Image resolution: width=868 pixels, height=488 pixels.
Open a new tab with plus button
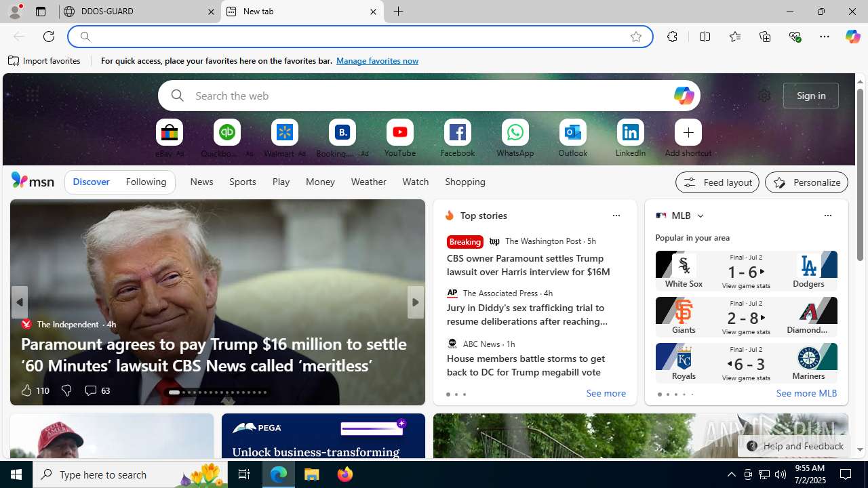[x=399, y=12]
